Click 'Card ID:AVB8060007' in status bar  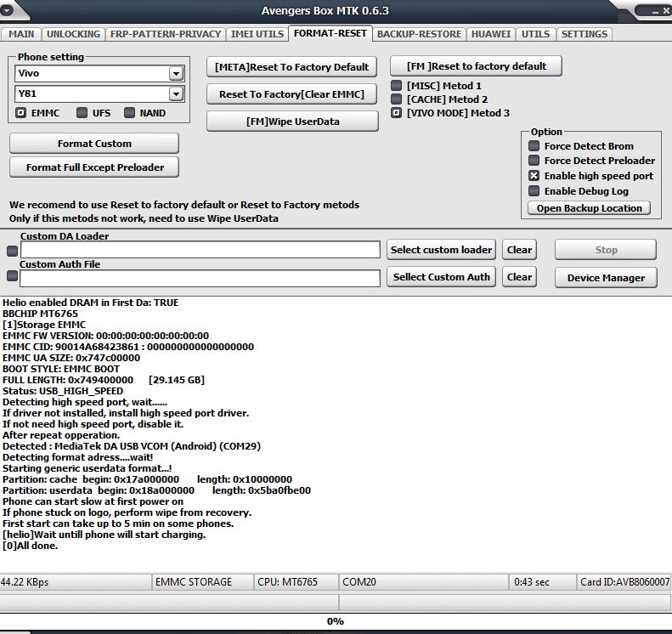pyautogui.click(x=624, y=582)
